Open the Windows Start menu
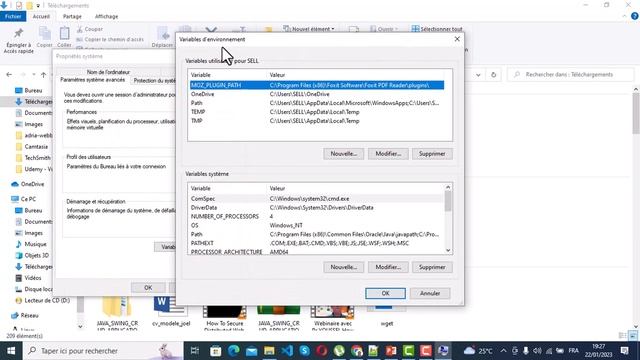 click(11, 351)
